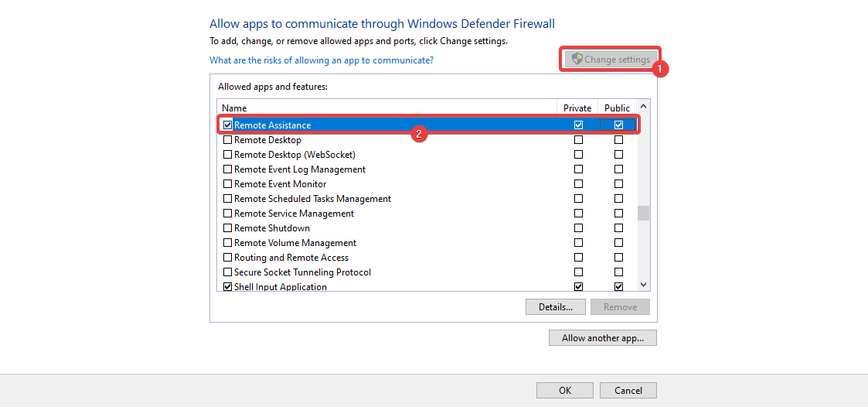Click the list scrollbar up arrow
The width and height of the screenshot is (868, 407).
click(643, 106)
